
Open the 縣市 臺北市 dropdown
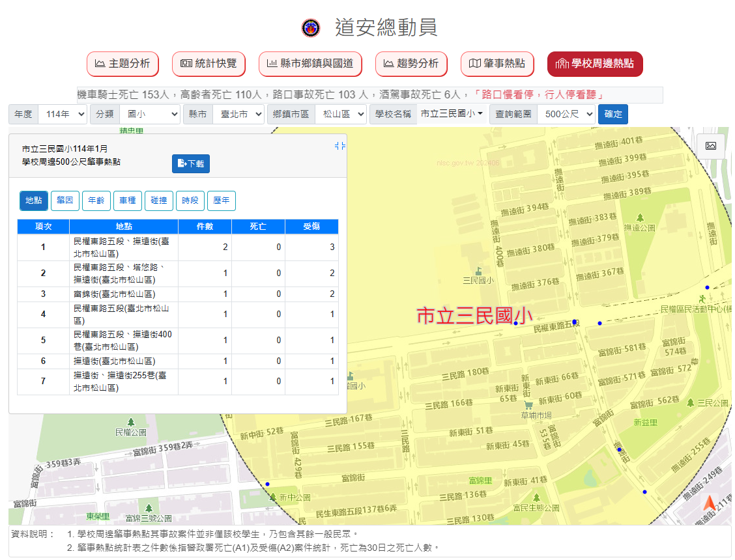pyautogui.click(x=238, y=114)
